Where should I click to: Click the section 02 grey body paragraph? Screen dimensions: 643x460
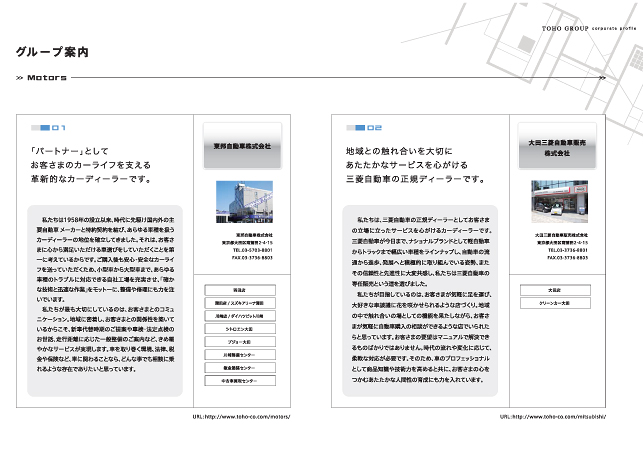click(420, 301)
